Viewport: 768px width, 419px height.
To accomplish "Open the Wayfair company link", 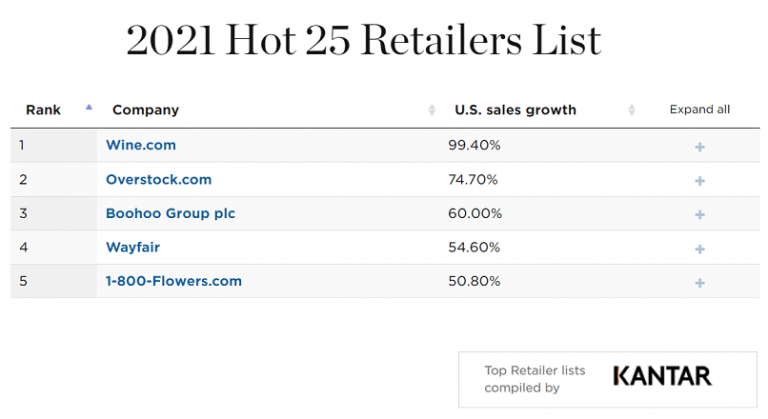I will click(133, 247).
